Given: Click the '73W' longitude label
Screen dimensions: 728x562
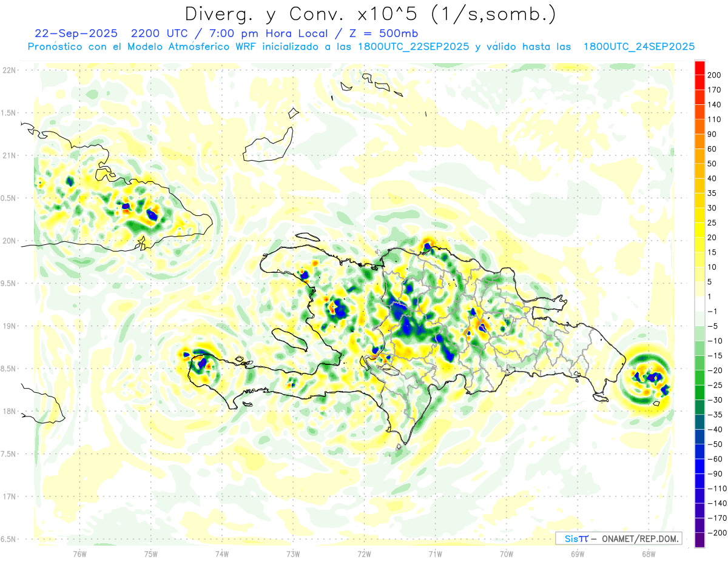Looking at the screenshot, I should [x=293, y=554].
